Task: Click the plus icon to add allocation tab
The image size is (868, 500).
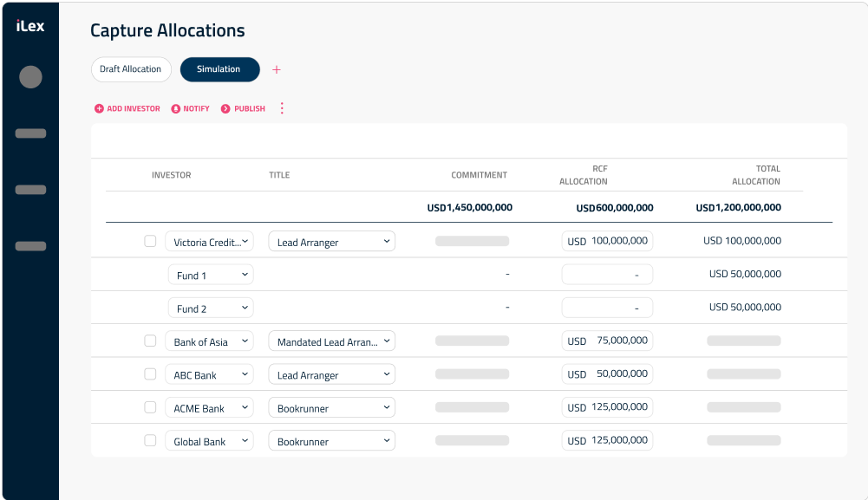Action: pyautogui.click(x=277, y=69)
